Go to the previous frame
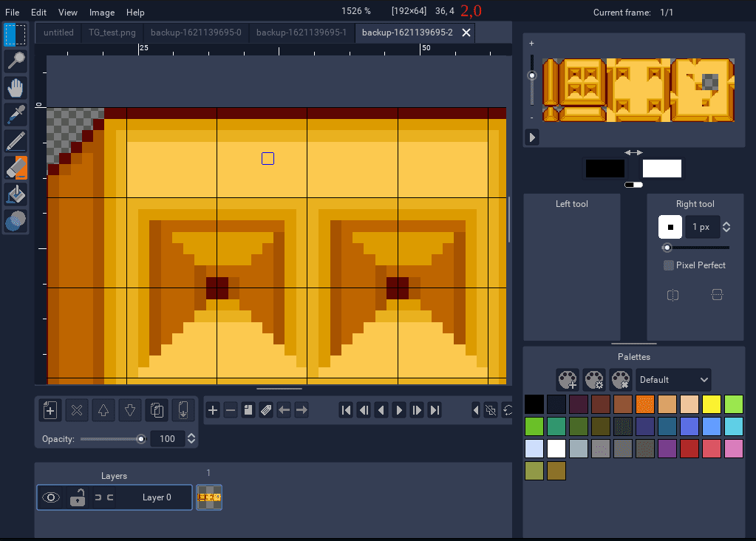This screenshot has height=541, width=756. pyautogui.click(x=364, y=410)
